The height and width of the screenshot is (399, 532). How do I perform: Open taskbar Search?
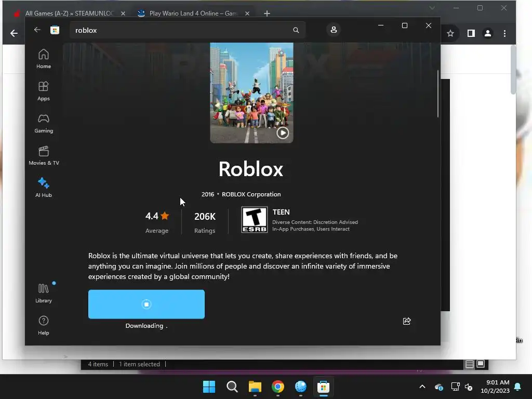[x=232, y=387]
